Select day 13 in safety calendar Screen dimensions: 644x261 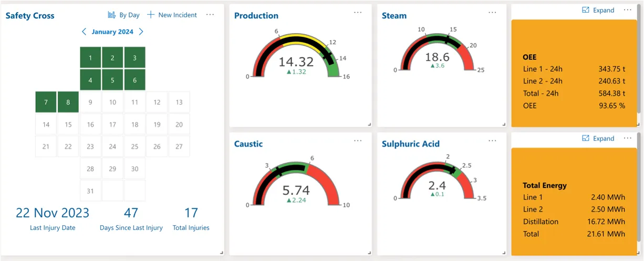pyautogui.click(x=179, y=102)
